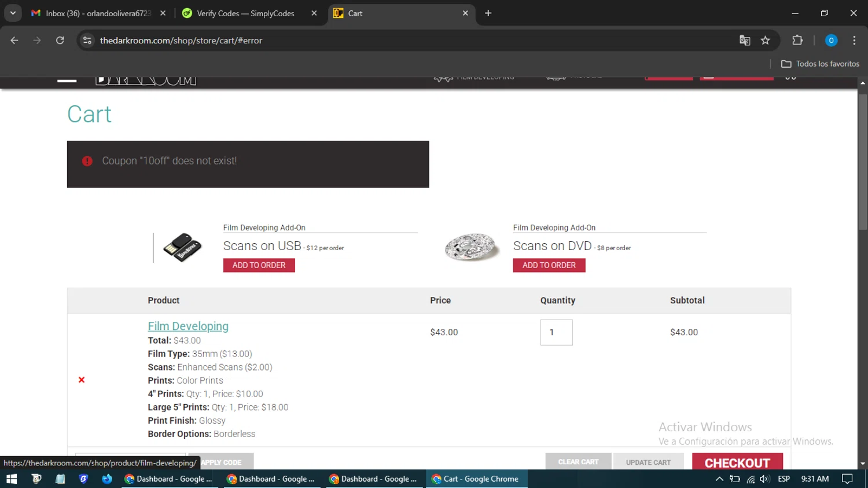Click the address bar URL
The image size is (868, 488).
click(x=181, y=41)
